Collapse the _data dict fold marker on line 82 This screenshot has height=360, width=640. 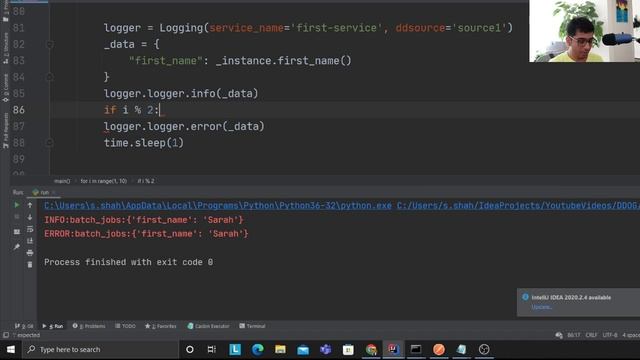(x=50, y=44)
